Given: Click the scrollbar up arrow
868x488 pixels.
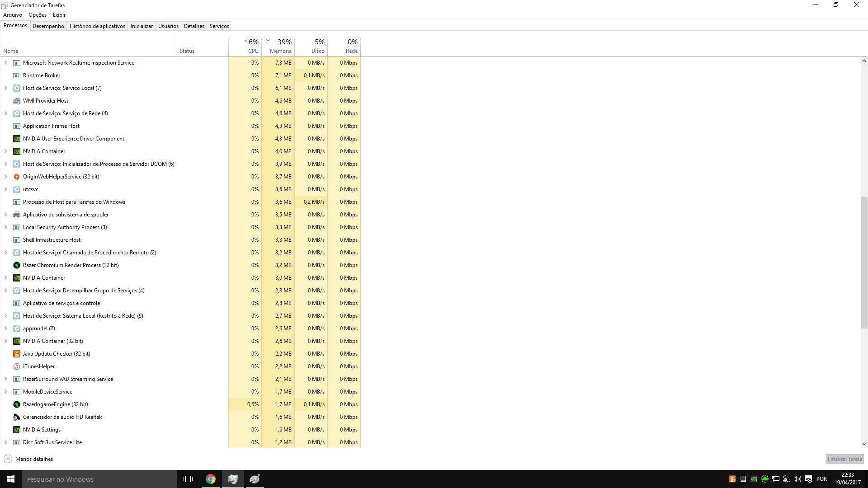Looking at the screenshot, I should pyautogui.click(x=864, y=61).
